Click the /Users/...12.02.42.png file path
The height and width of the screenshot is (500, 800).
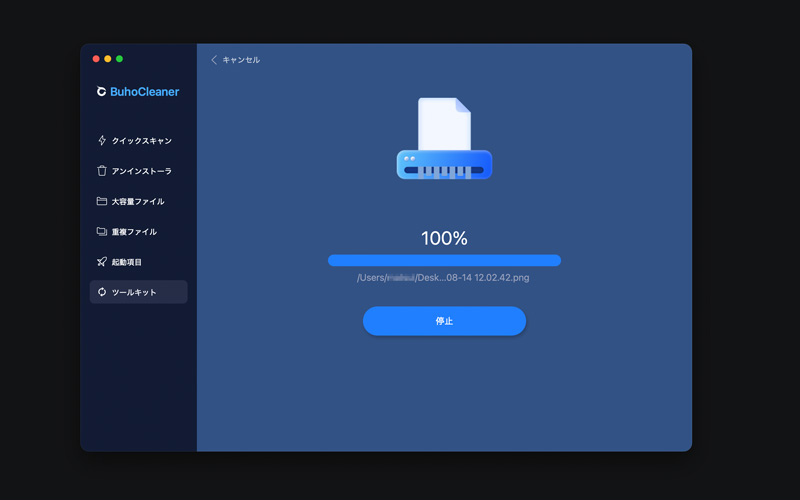[x=443, y=278]
